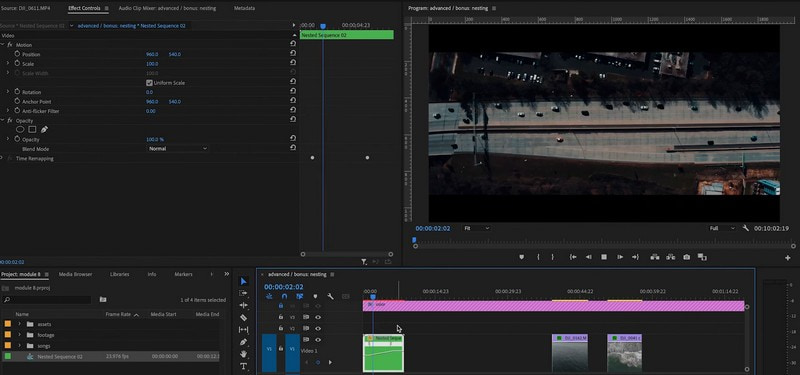Mark Out point in Program Monitor
This screenshot has height=375, width=800.
pos(552,257)
